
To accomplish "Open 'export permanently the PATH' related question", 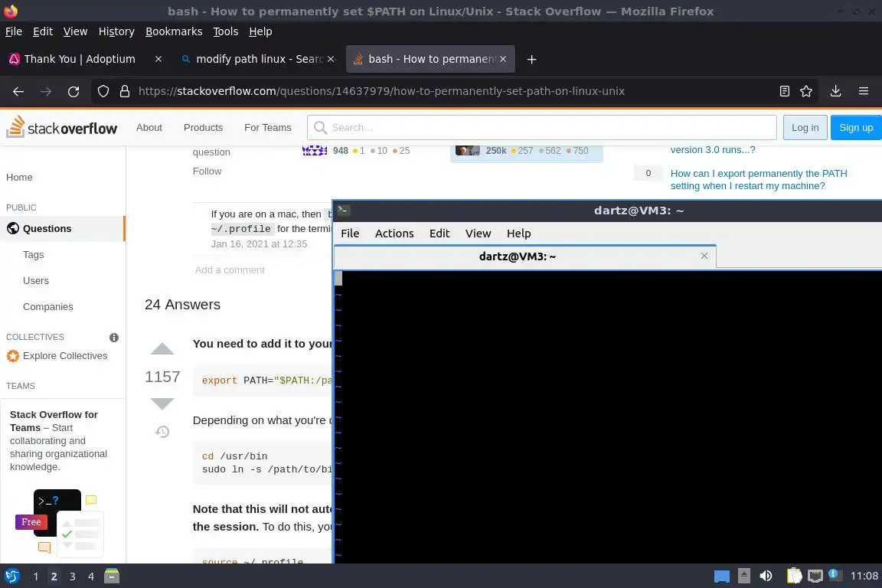I will pyautogui.click(x=758, y=179).
